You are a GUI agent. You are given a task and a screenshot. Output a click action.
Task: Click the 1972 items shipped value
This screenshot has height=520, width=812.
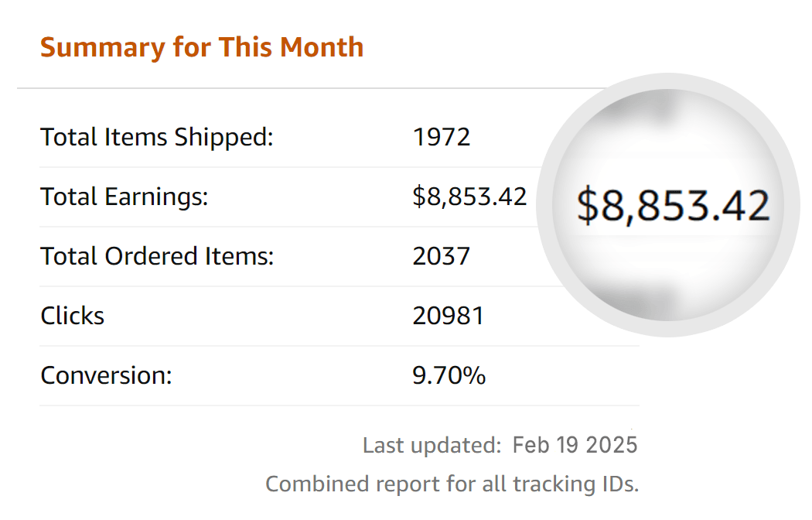[x=442, y=137]
